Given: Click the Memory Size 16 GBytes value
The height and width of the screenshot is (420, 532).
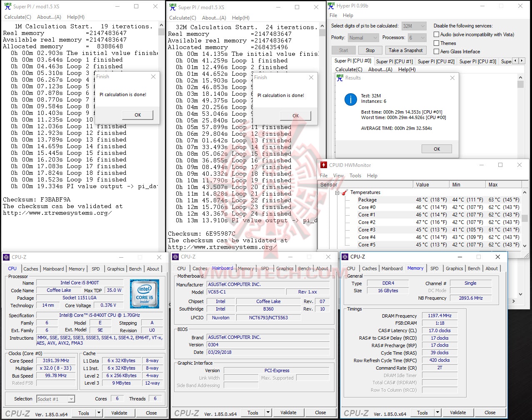Looking at the screenshot, I should coord(388,291).
